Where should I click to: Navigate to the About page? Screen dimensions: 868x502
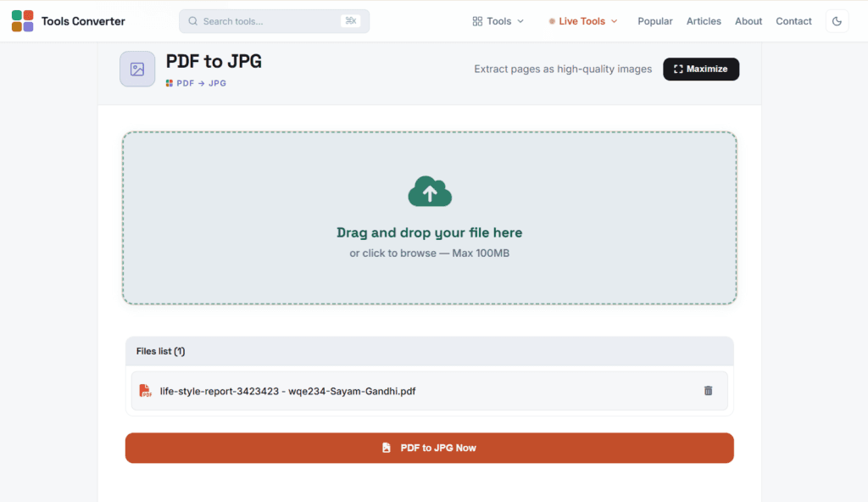tap(748, 21)
